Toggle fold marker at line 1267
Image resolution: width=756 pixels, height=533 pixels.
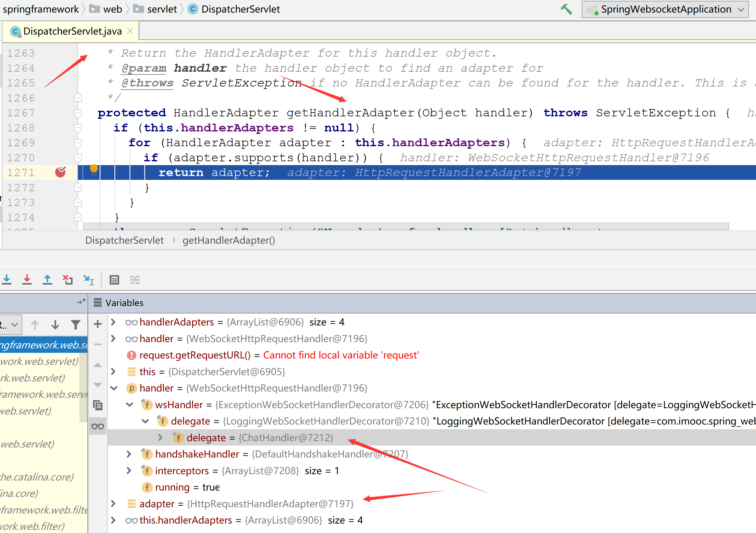coord(78,113)
